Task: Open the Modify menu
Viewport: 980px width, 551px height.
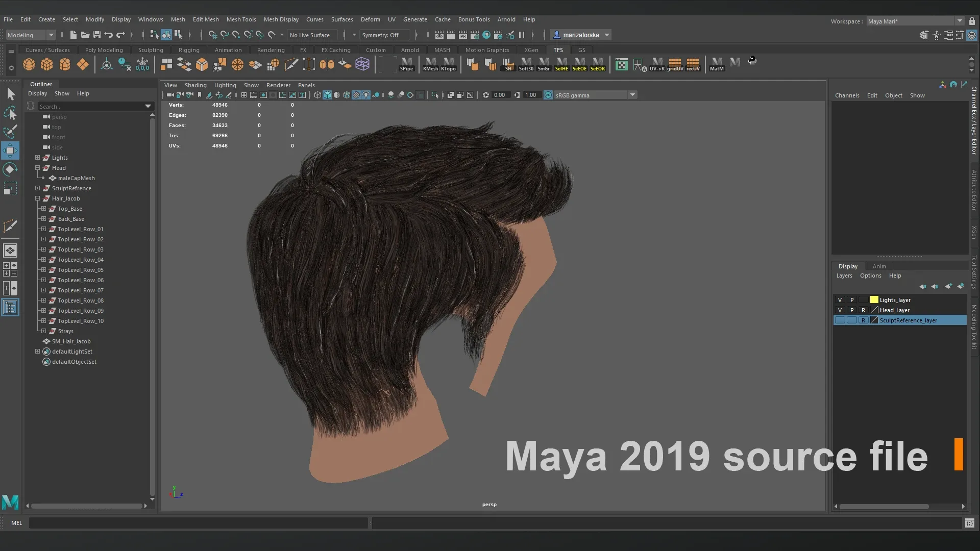Action: [93, 19]
